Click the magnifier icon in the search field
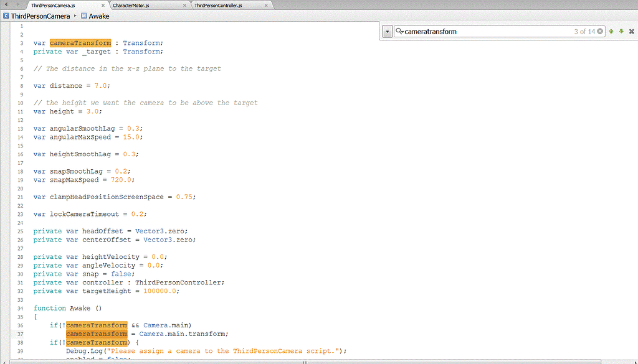 point(398,31)
